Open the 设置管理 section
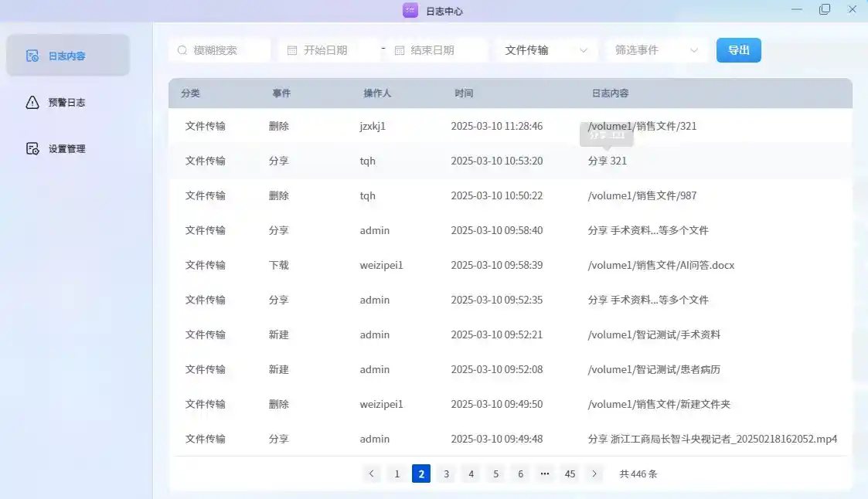868x499 pixels. (66, 148)
